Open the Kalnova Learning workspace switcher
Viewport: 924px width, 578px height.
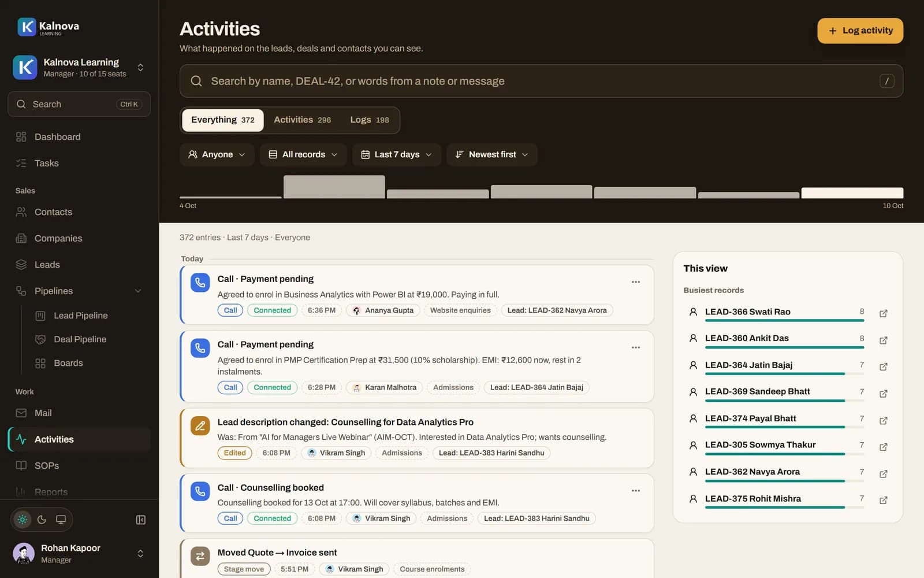click(79, 68)
